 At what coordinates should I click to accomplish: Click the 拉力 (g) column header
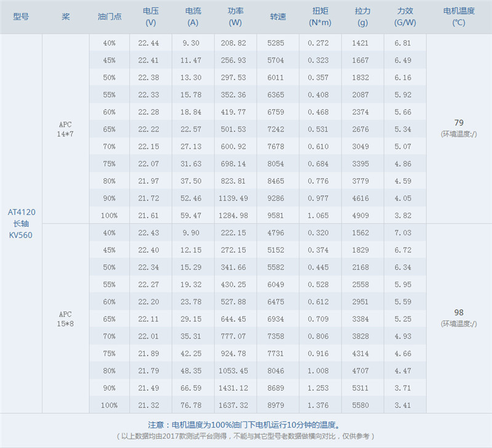click(x=362, y=17)
